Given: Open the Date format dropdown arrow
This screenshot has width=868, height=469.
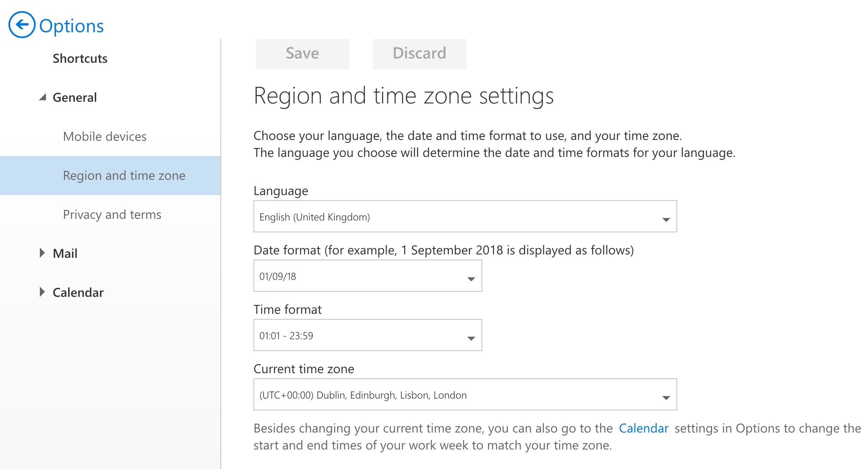Looking at the screenshot, I should [471, 278].
